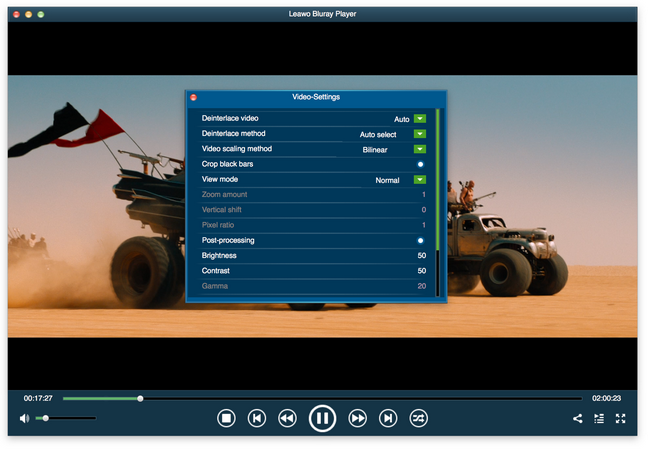Mute the volume speaker icon
Viewport: 650px width, 449px height.
coord(25,418)
